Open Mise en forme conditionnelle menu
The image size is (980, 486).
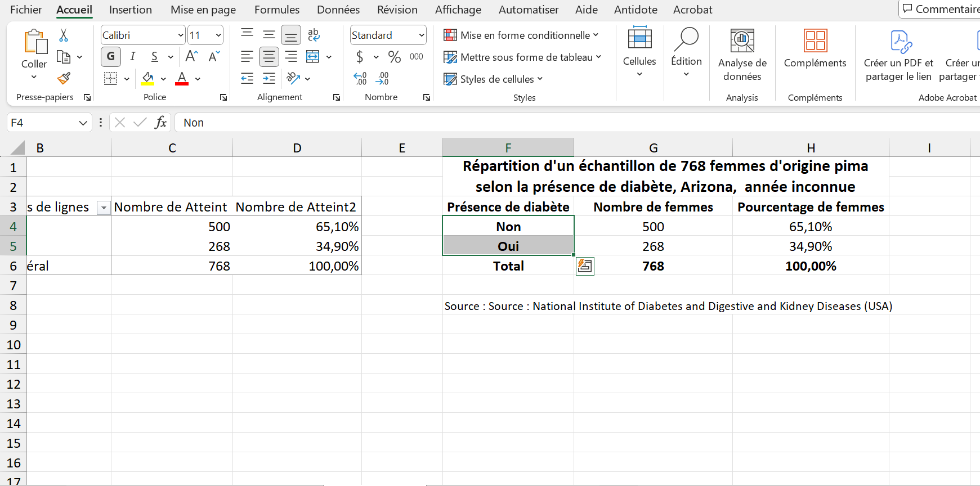pos(521,35)
